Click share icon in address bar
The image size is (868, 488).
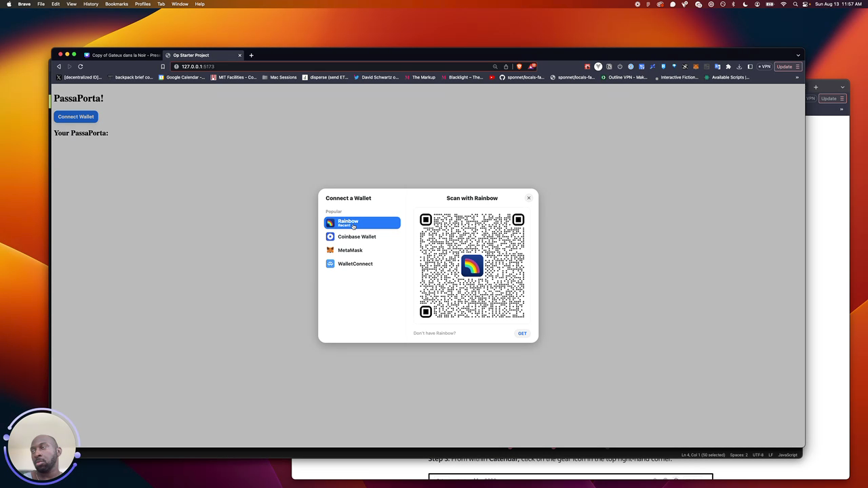(506, 66)
